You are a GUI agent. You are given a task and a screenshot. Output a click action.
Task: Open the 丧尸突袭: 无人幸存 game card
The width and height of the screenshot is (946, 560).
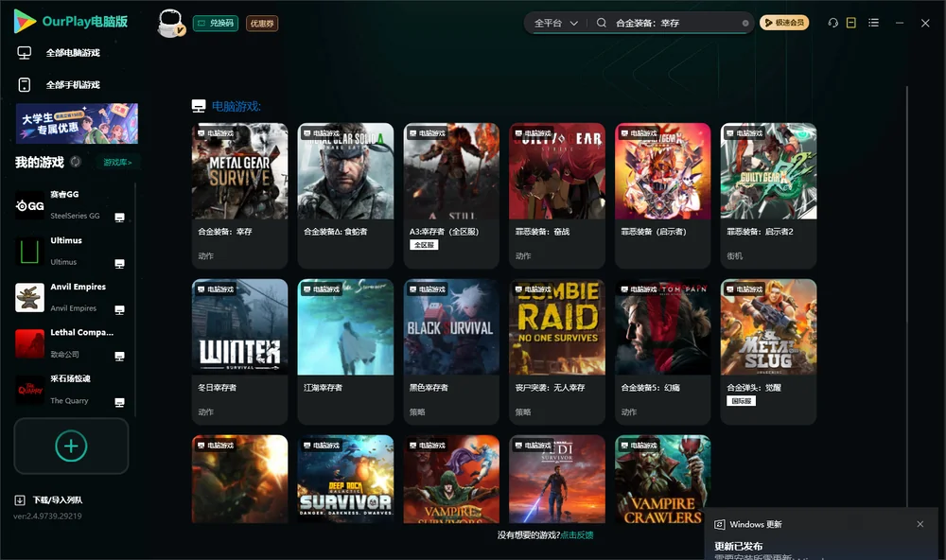pyautogui.click(x=557, y=352)
